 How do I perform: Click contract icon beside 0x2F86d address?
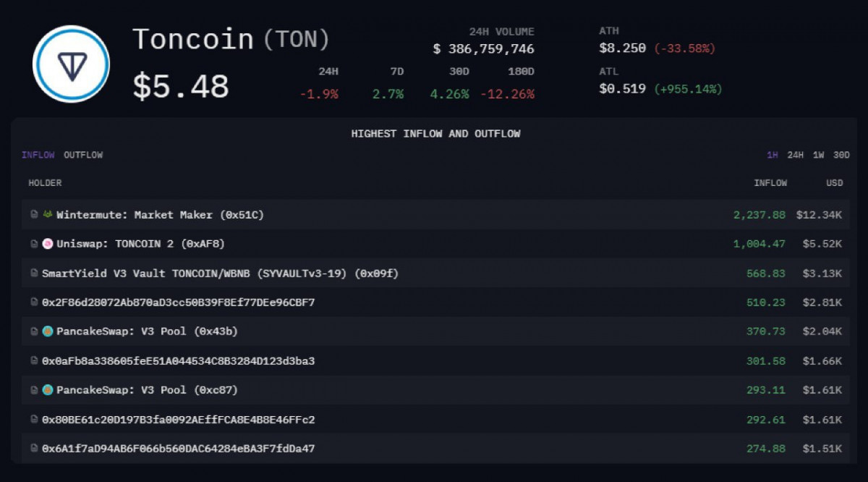(x=34, y=303)
